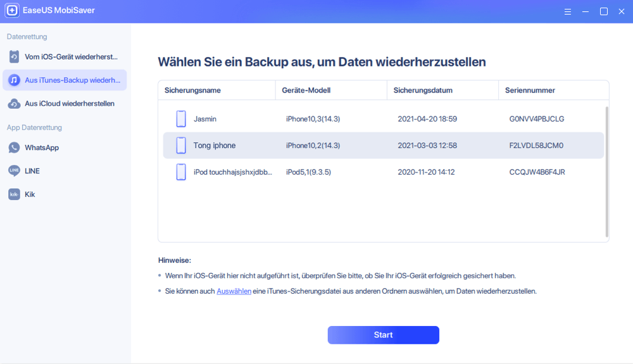Select Aus iTunes-Backup wiederherstellen option
Viewport: 633px width, 364px height.
click(65, 80)
